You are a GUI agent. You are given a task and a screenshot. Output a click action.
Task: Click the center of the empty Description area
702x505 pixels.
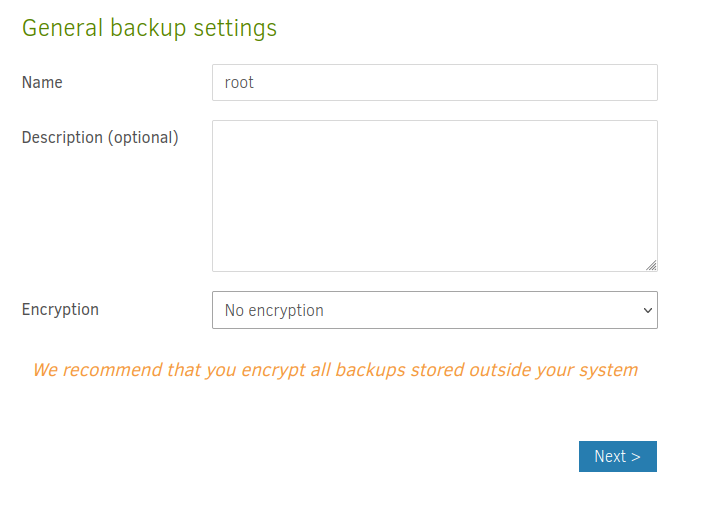point(434,195)
